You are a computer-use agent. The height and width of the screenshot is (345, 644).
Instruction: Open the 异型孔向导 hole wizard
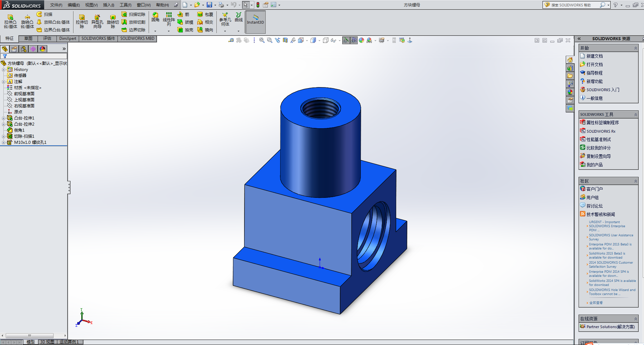(x=97, y=22)
